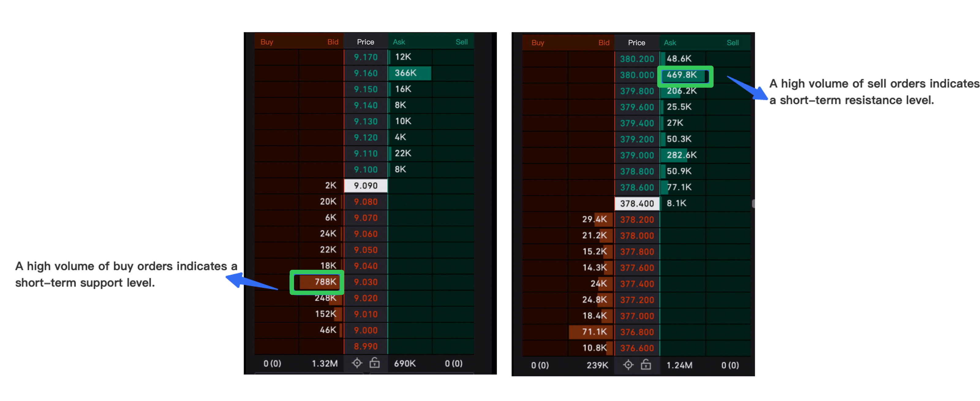The width and height of the screenshot is (980, 401).
Task: Click the crosshair recenter icon in left order book
Action: click(356, 363)
